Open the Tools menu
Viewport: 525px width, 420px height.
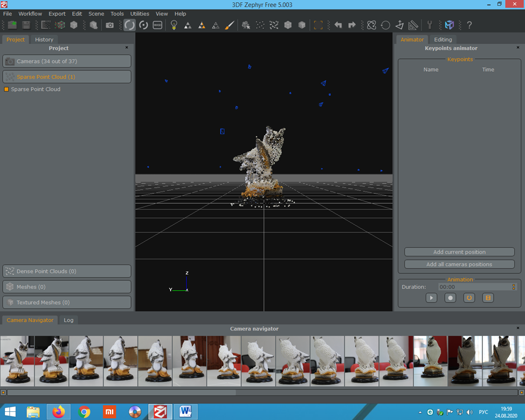click(117, 13)
